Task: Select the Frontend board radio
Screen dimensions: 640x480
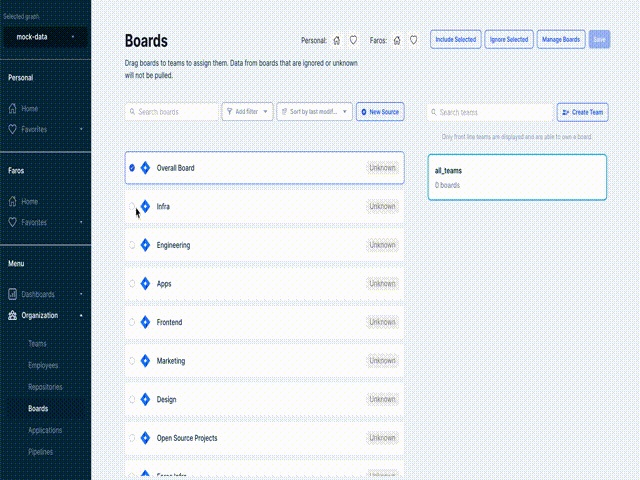Action: pyautogui.click(x=132, y=322)
